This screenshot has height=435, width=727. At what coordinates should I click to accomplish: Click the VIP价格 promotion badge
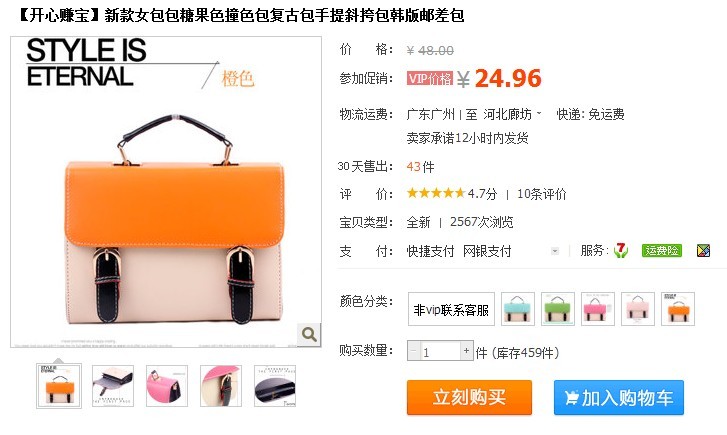pos(430,78)
